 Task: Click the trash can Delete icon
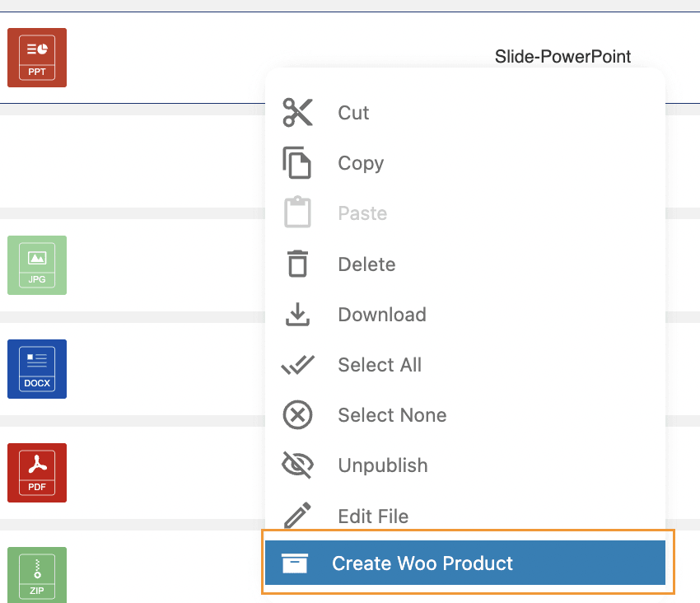point(297,264)
